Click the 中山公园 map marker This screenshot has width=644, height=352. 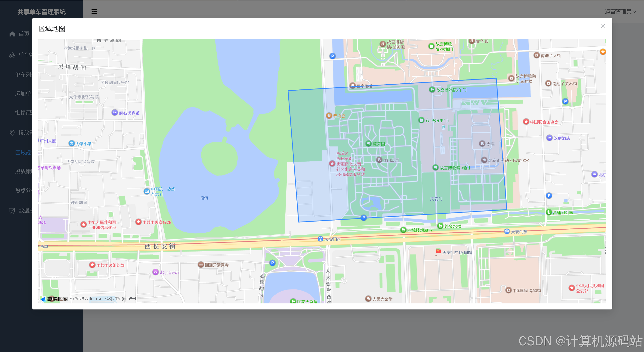(379, 160)
